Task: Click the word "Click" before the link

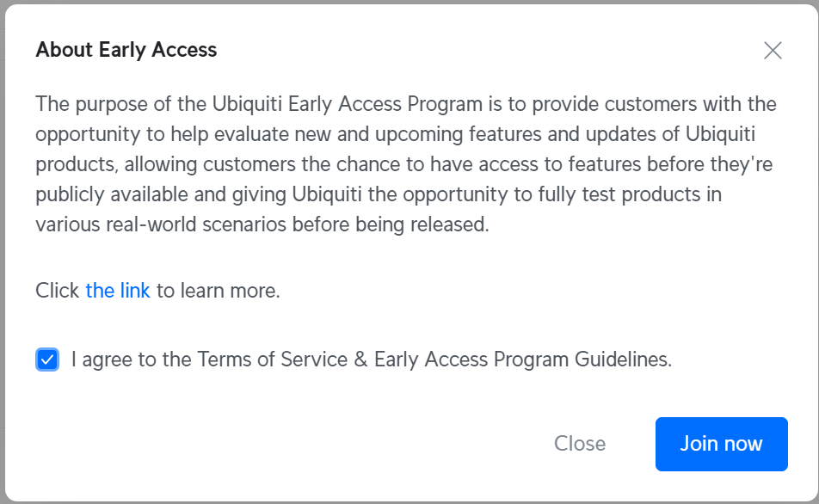Action: [58, 291]
